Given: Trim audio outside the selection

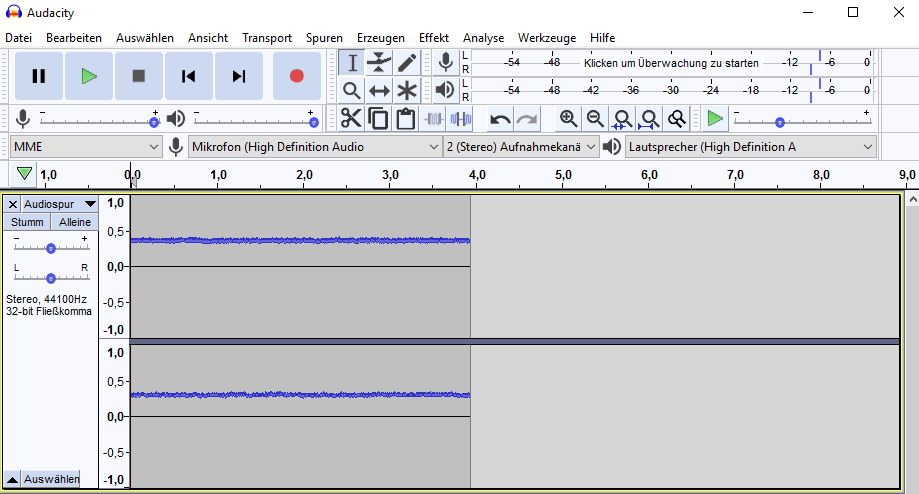Looking at the screenshot, I should pos(434,119).
